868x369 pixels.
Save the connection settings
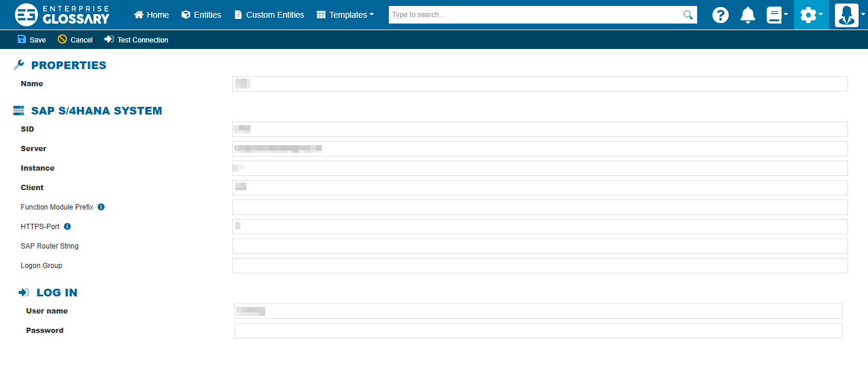click(x=31, y=40)
